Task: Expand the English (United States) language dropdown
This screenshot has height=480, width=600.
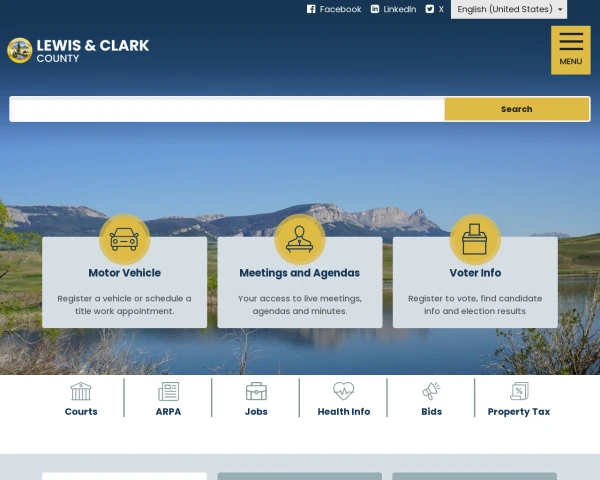Action: coord(509,9)
